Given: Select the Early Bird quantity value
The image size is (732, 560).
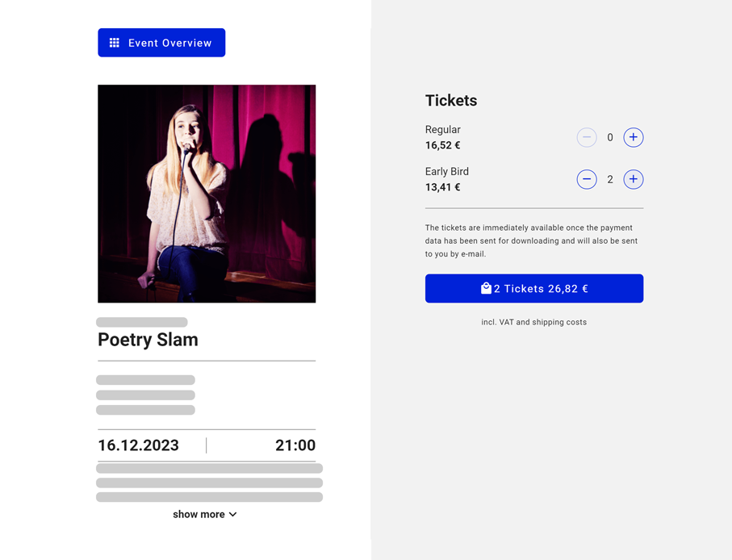Looking at the screenshot, I should tap(610, 180).
